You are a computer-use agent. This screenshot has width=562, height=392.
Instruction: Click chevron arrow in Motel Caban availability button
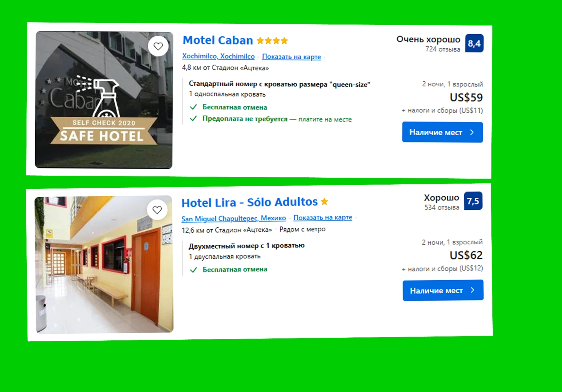pos(472,132)
